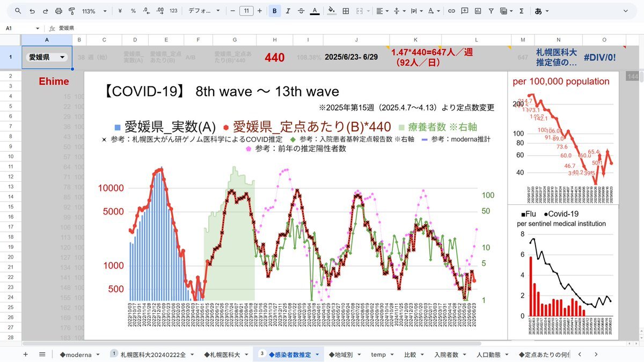Open the search menus magnifier icon
The image size is (644, 362).
pyautogui.click(x=18, y=11)
